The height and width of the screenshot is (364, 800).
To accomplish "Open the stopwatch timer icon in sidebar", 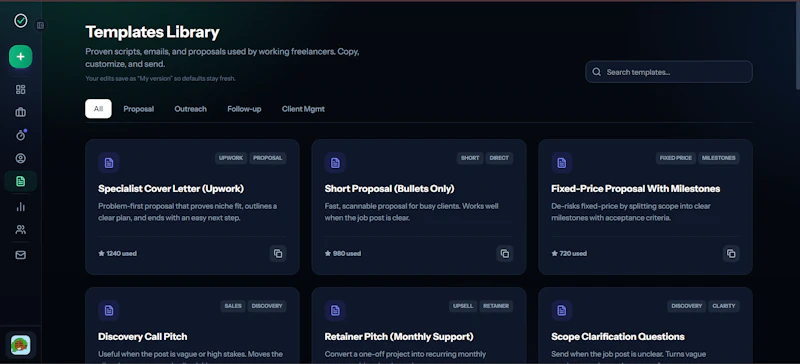I will (x=20, y=135).
